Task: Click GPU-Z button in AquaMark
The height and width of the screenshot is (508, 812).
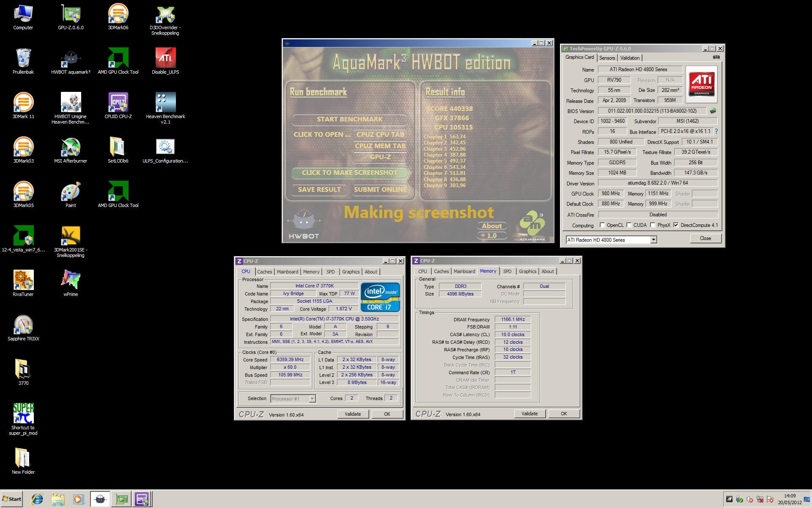Action: [x=380, y=157]
